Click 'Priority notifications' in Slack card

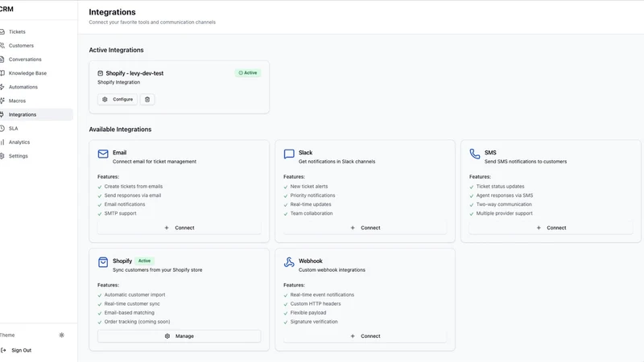[312, 195]
